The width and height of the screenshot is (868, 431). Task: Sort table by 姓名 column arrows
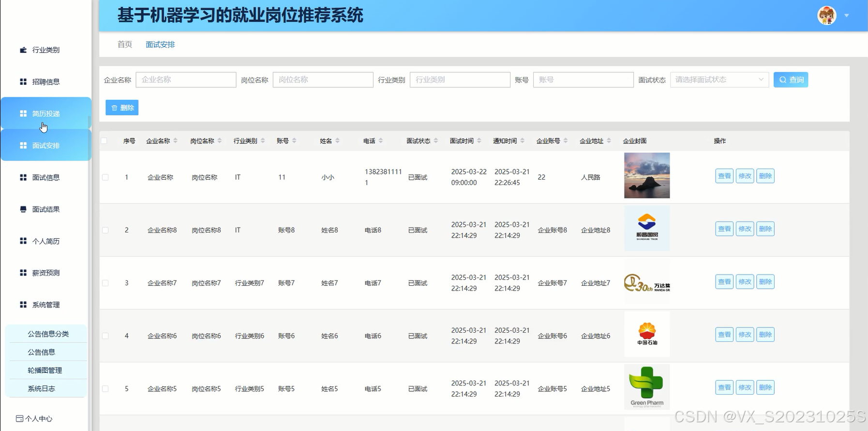coord(337,141)
